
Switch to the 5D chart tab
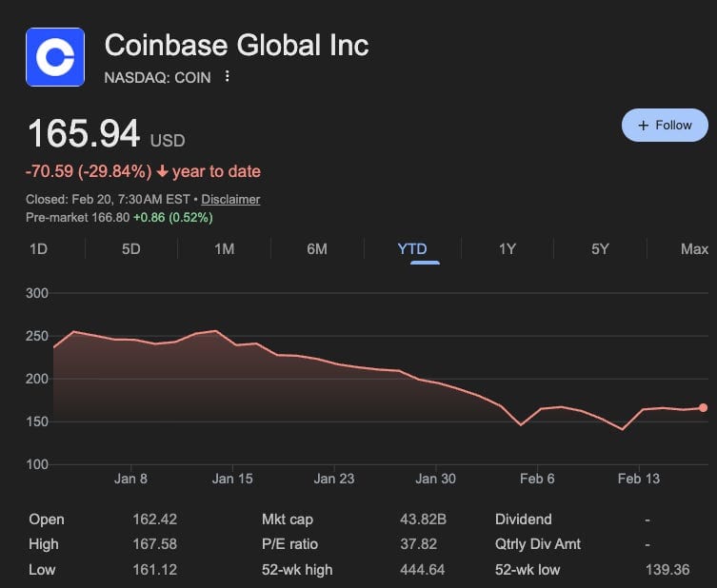click(x=131, y=249)
